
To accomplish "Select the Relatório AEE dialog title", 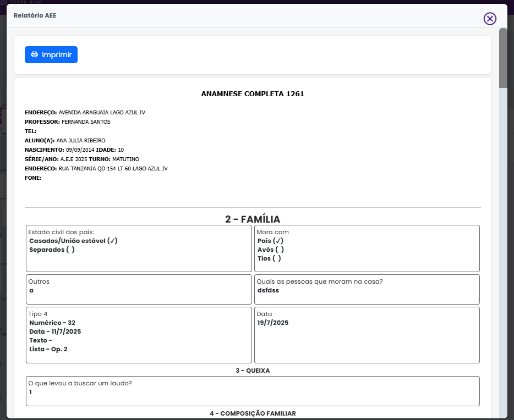I will point(35,15).
